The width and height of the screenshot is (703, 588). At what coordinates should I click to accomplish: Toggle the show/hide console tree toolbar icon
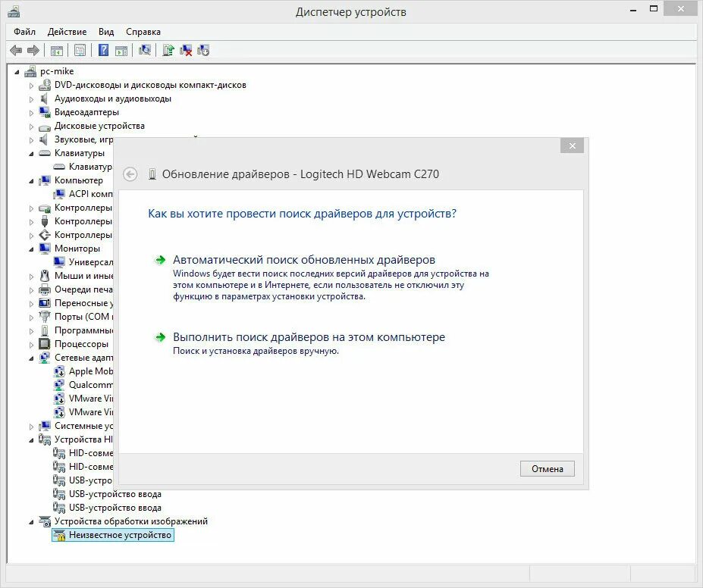56,51
